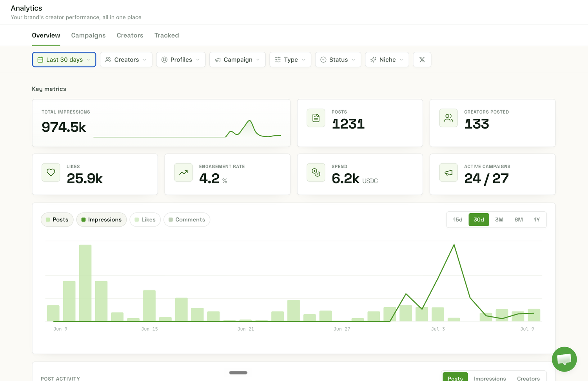The height and width of the screenshot is (381, 588).
Task: Select the 15d chart range
Action: click(x=458, y=220)
